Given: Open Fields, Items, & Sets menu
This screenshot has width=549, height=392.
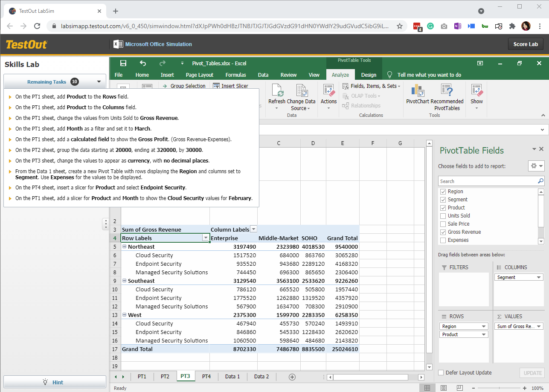Looking at the screenshot, I should (x=372, y=86).
